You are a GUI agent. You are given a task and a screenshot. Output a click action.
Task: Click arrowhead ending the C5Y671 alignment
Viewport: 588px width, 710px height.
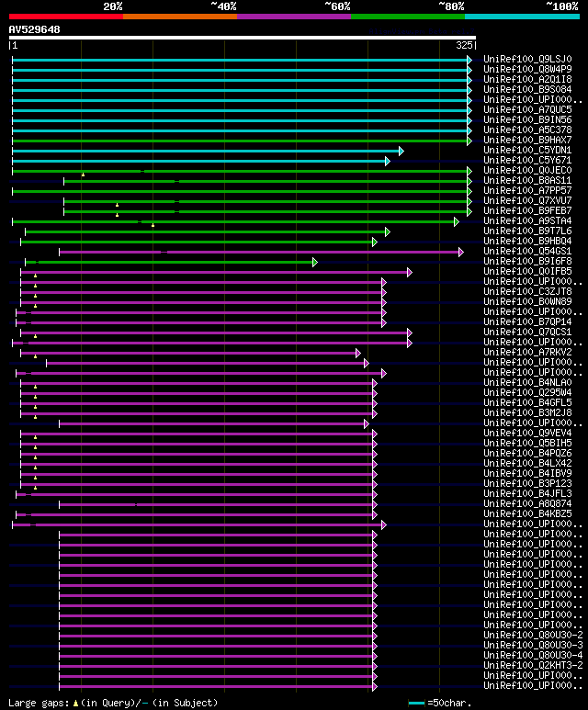(x=388, y=161)
